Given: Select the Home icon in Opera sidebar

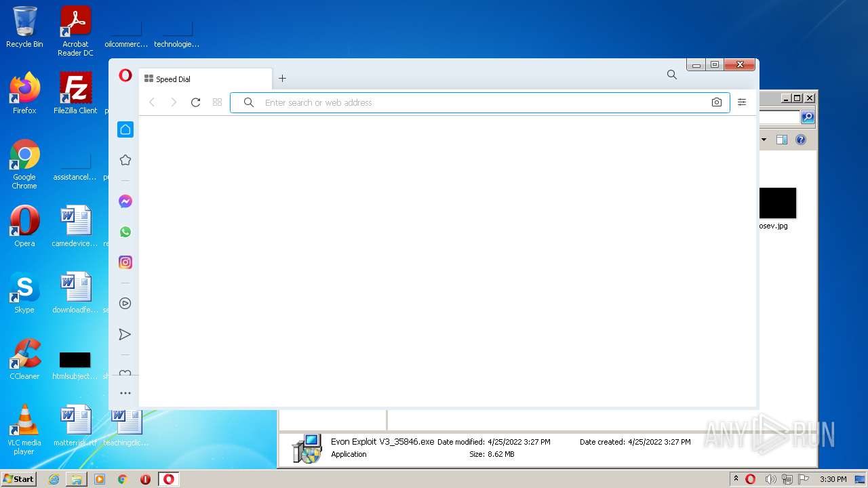Looking at the screenshot, I should tap(125, 129).
